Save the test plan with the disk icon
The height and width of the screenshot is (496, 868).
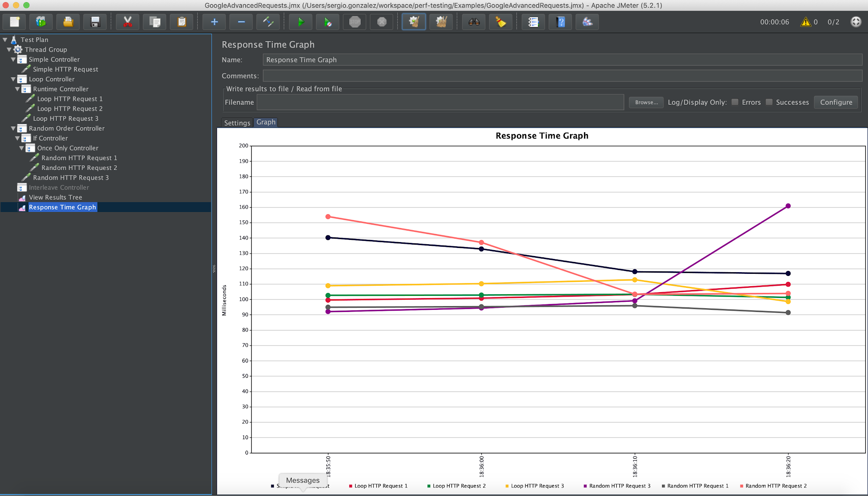click(95, 22)
